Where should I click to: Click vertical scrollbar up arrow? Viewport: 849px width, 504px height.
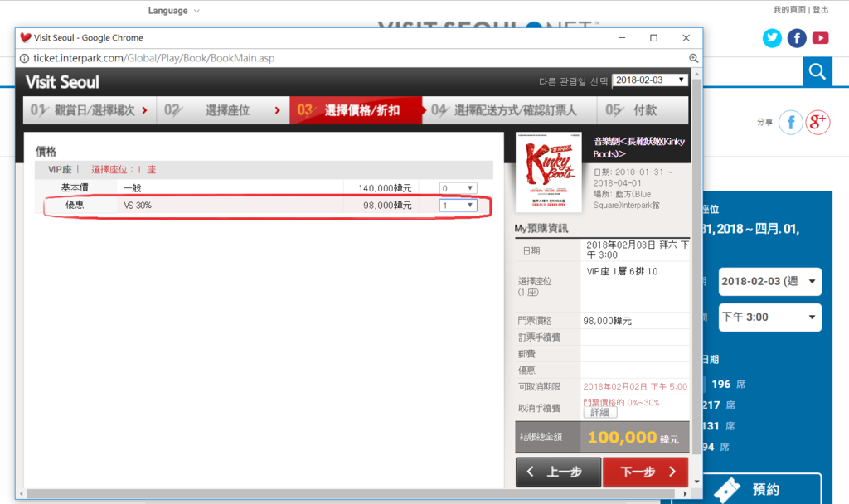tap(696, 74)
